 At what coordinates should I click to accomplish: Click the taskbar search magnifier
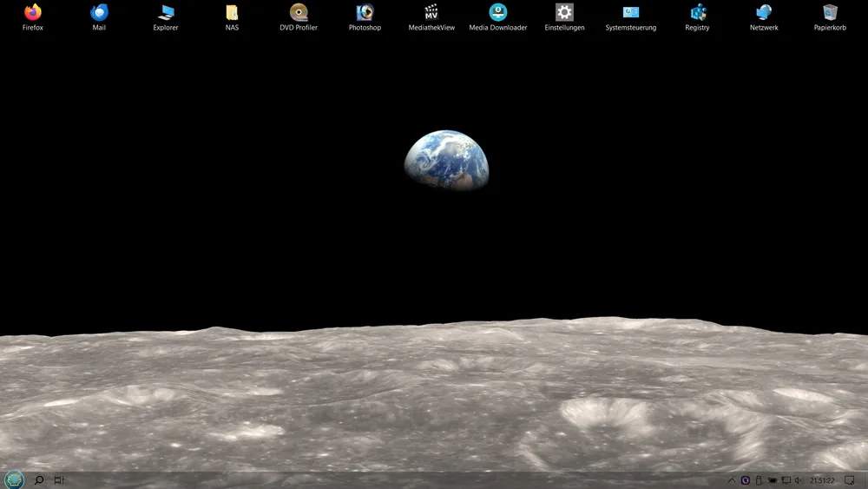tap(39, 480)
